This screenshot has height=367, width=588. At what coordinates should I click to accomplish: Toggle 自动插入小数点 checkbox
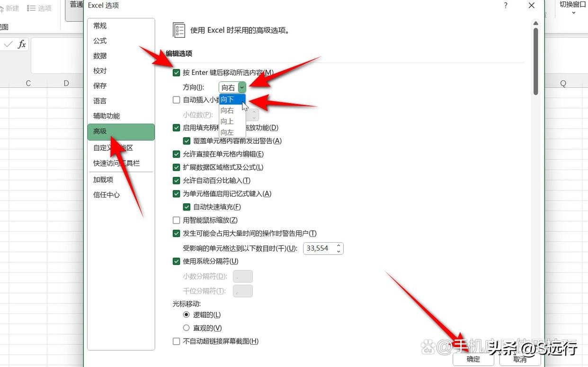[x=177, y=100]
